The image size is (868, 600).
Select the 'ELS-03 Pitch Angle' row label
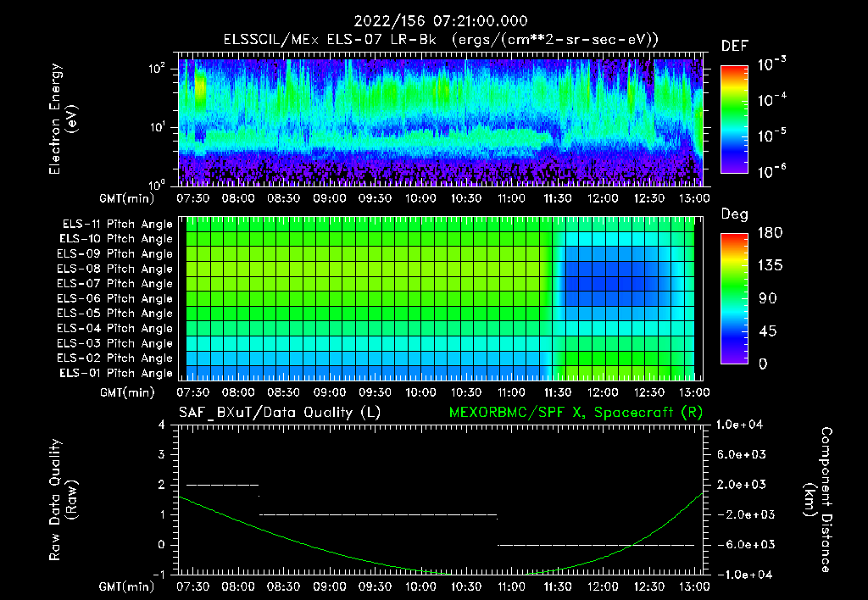(x=114, y=343)
